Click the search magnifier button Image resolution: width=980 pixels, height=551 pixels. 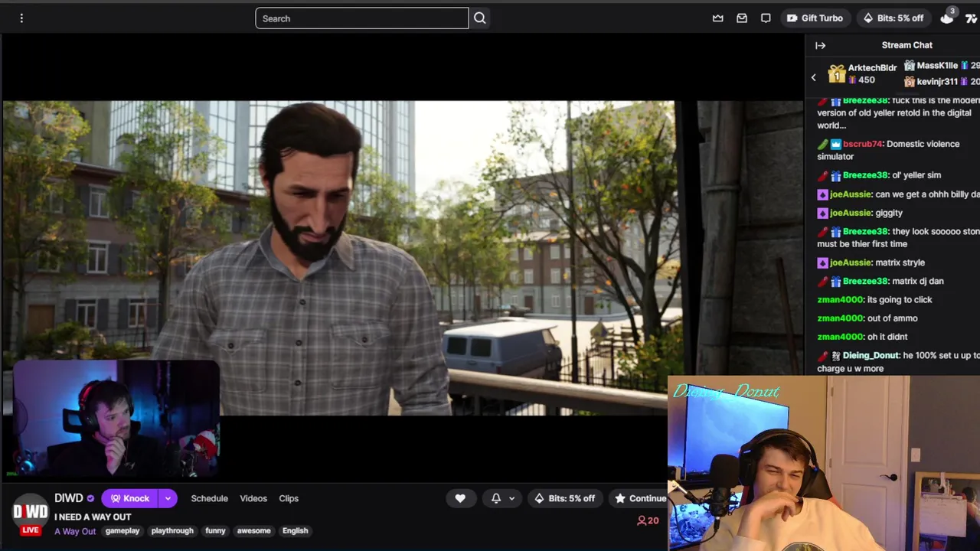click(480, 18)
